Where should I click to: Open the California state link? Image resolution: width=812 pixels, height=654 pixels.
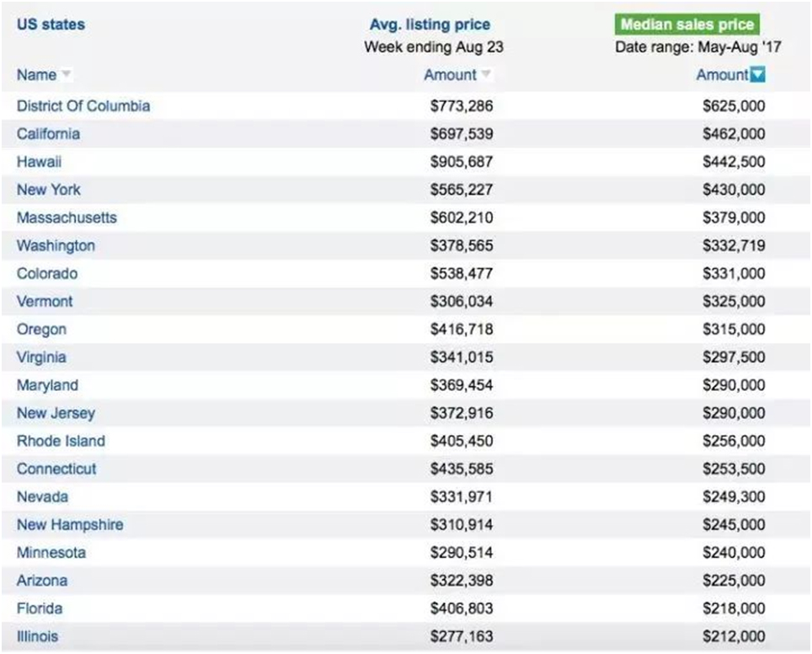click(48, 134)
